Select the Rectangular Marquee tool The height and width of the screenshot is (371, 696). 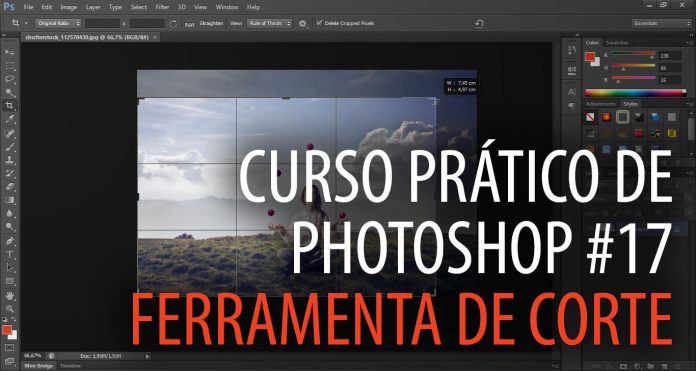coord(9,66)
